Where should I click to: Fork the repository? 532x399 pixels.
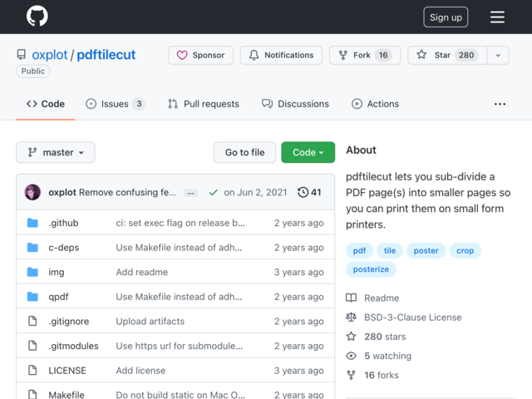pos(365,55)
